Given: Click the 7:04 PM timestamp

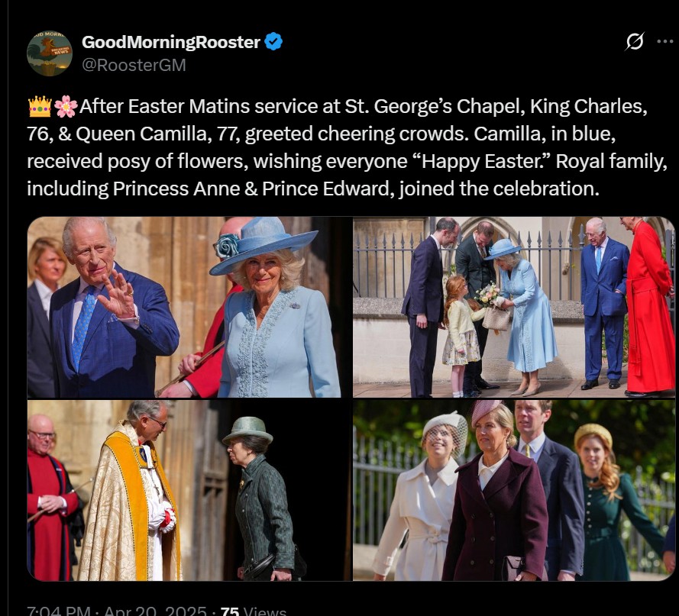Looking at the screenshot, I should click(x=59, y=611).
